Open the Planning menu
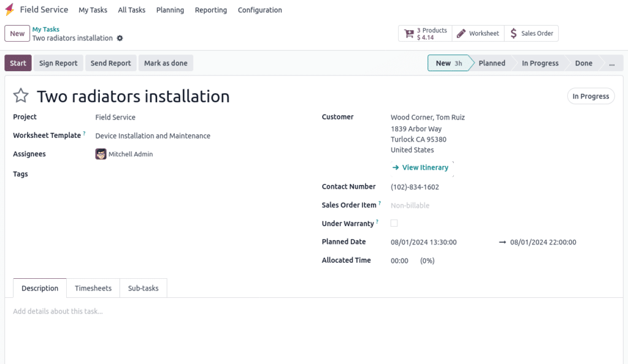 [170, 10]
